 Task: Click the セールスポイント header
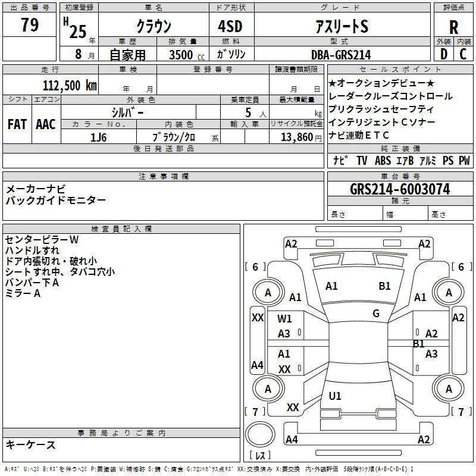tap(400, 69)
